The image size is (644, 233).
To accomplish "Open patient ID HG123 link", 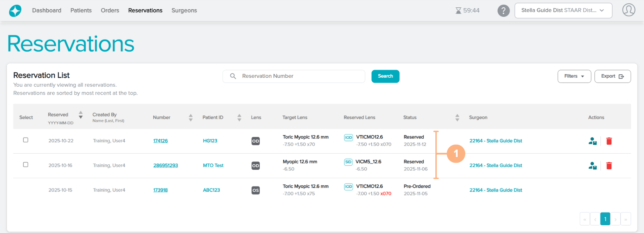I will click(x=210, y=141).
